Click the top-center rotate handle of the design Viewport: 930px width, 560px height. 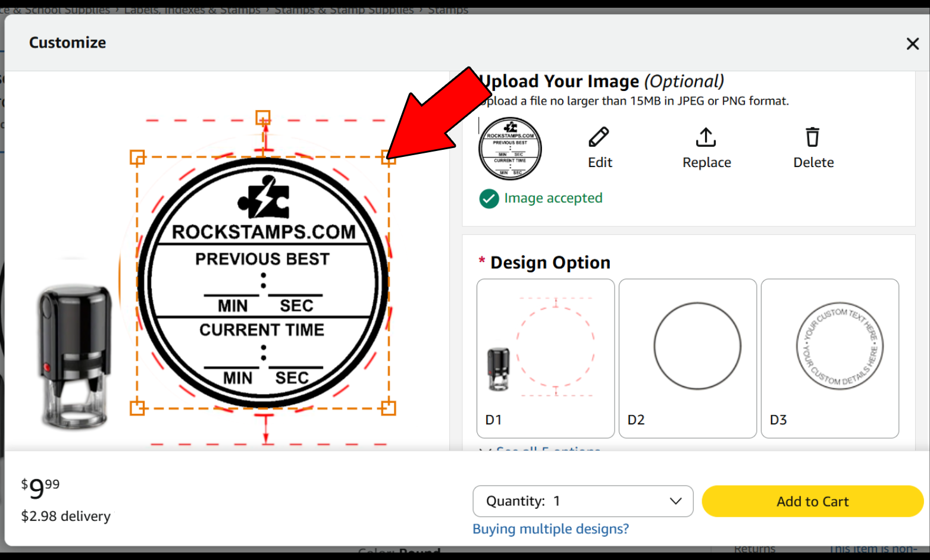[x=263, y=117]
